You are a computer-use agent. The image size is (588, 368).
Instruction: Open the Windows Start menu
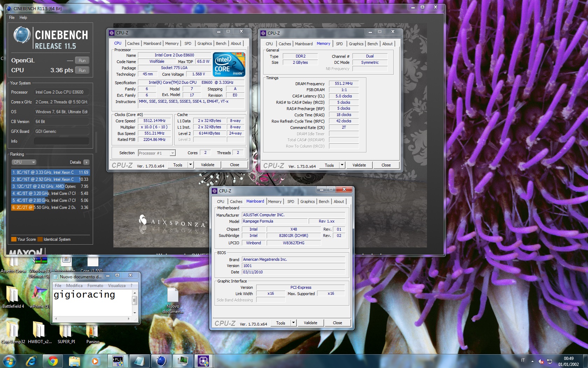click(x=9, y=361)
